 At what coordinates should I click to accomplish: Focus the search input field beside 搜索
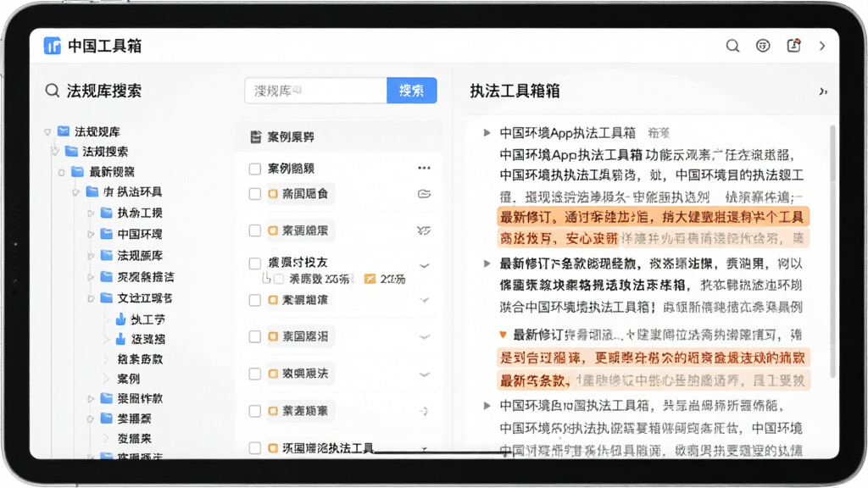pyautogui.click(x=315, y=90)
